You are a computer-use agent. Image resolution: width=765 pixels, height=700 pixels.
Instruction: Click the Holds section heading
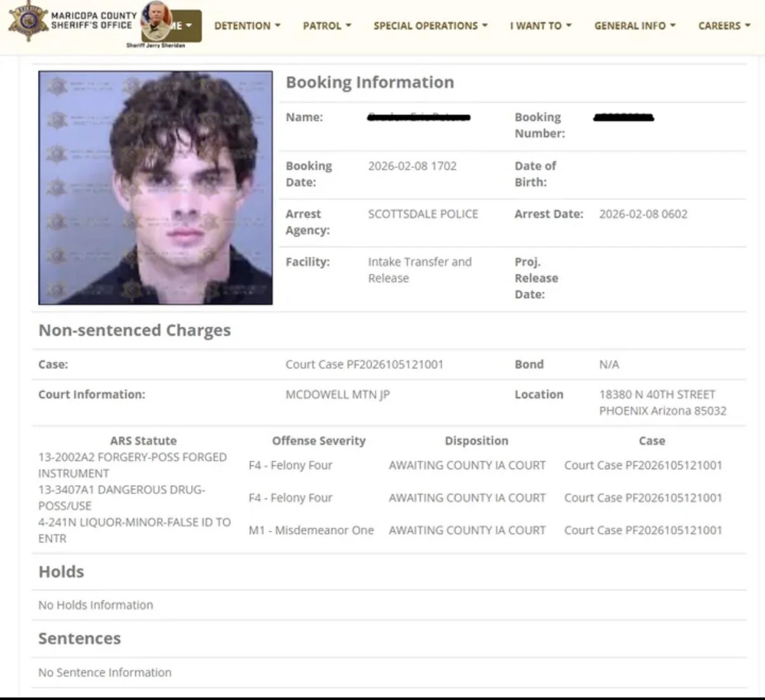[x=62, y=572]
